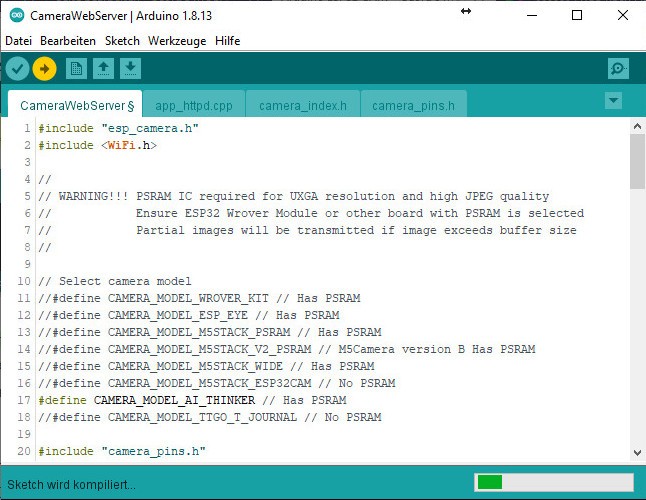Click the '#include "camera_pins.h"' line
This screenshot has width=646, height=500.
tap(122, 451)
